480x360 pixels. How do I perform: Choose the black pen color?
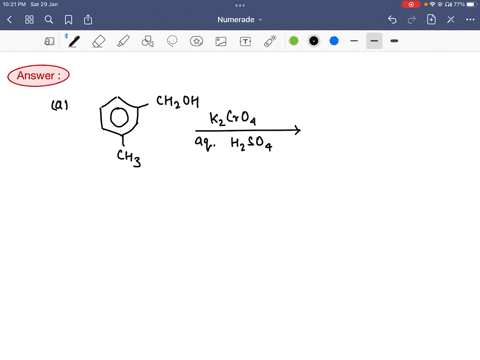314,41
